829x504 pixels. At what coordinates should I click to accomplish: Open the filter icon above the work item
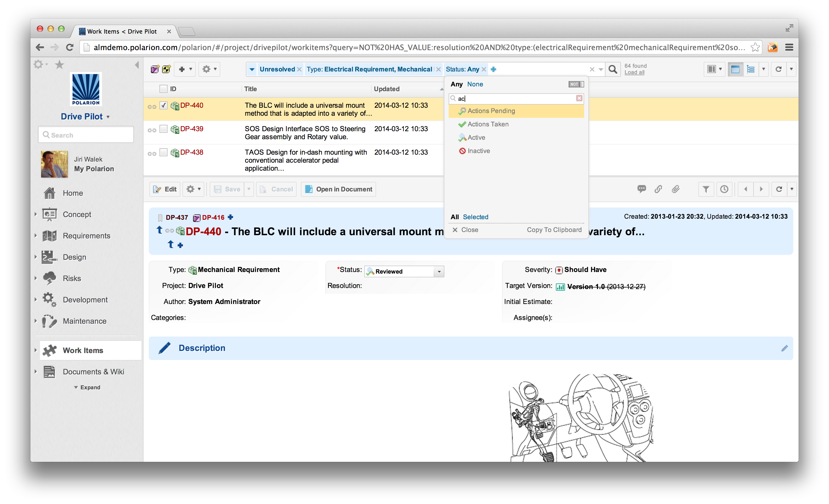point(706,189)
